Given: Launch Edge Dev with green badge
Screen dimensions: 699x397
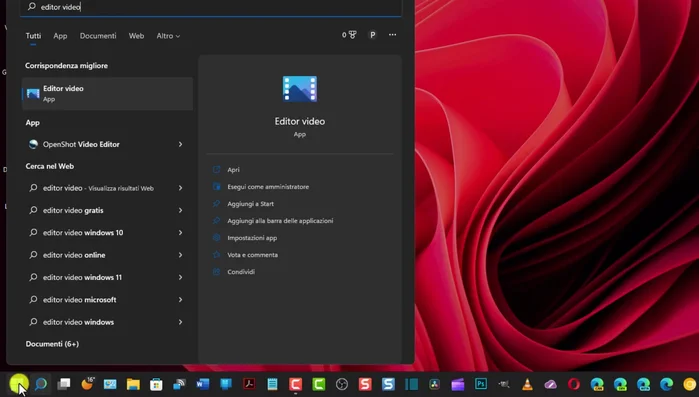Looking at the screenshot, I should coord(620,384).
